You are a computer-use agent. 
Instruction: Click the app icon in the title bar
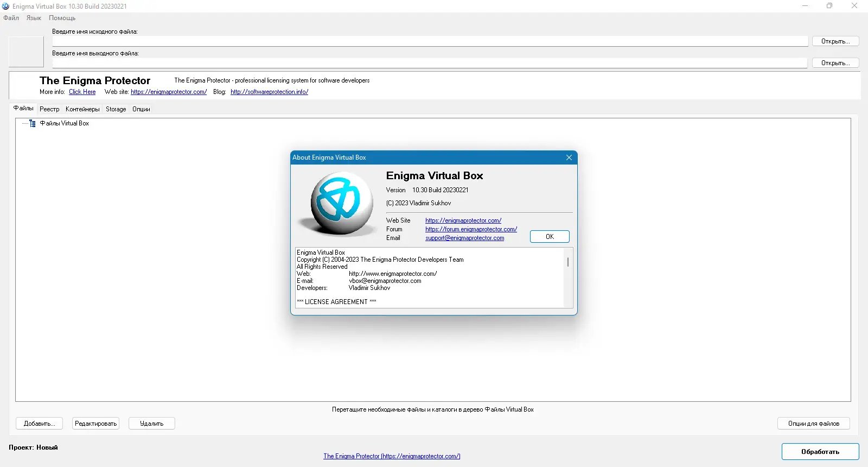click(x=5, y=6)
